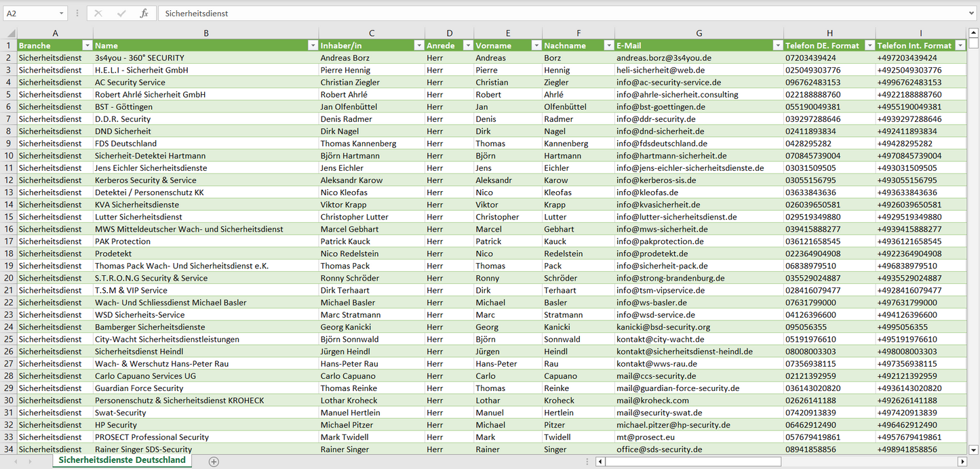Expand the Name Box dropdown arrow
Viewport: 980px width, 469px height.
click(x=61, y=14)
